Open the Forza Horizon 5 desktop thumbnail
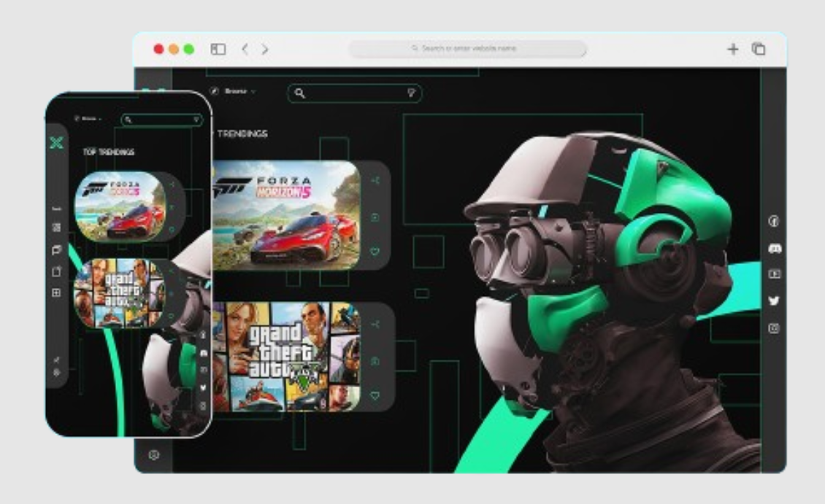Viewport: 825px width, 504px height. (x=286, y=215)
